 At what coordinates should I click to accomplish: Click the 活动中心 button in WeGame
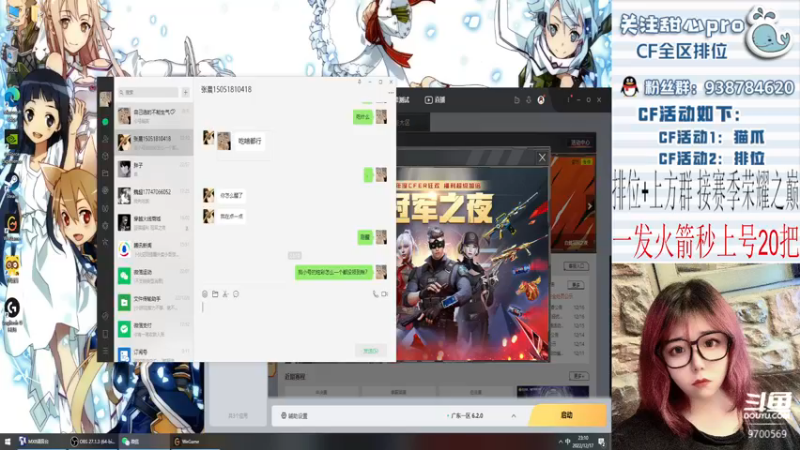pos(580,143)
